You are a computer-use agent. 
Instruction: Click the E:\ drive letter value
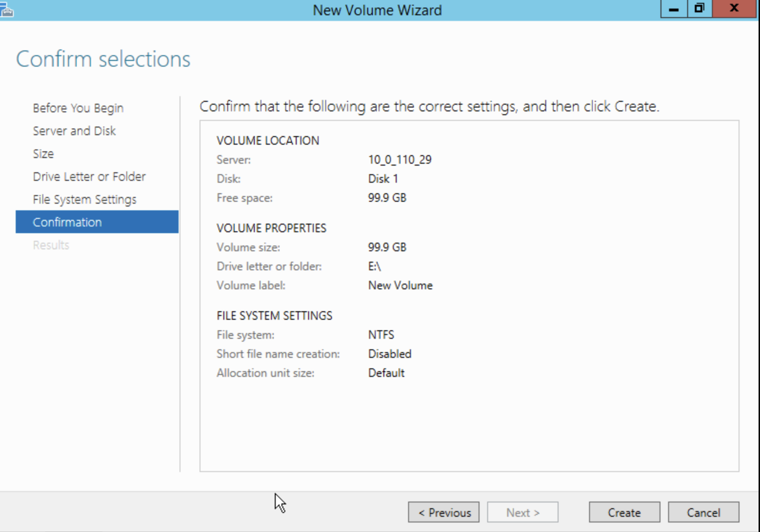pos(374,266)
